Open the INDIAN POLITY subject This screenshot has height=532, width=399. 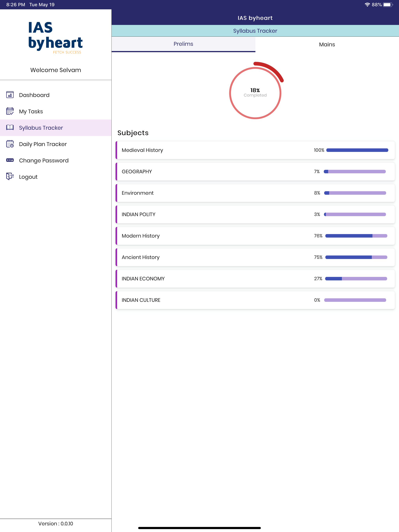tap(255, 214)
